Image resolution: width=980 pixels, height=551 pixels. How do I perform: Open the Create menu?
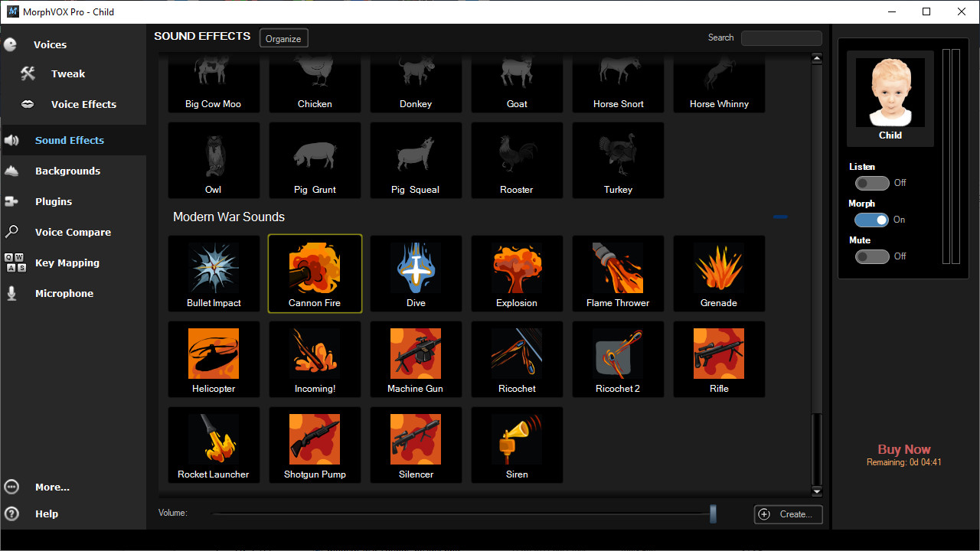click(788, 514)
